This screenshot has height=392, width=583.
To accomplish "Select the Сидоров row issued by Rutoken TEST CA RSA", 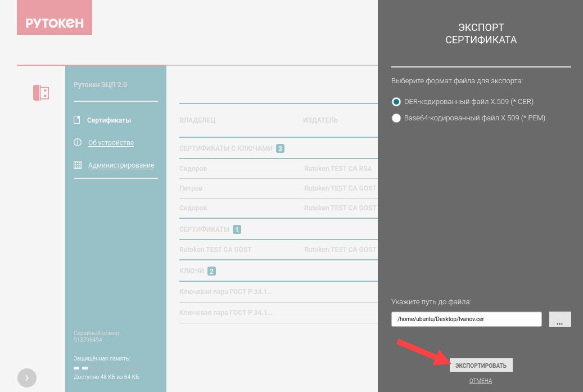I will click(x=278, y=169).
